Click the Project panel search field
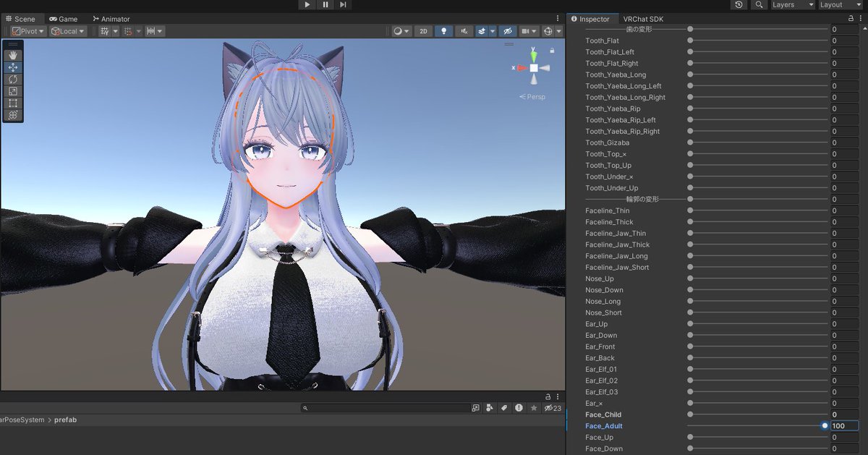This screenshot has height=455, width=868. [x=385, y=408]
